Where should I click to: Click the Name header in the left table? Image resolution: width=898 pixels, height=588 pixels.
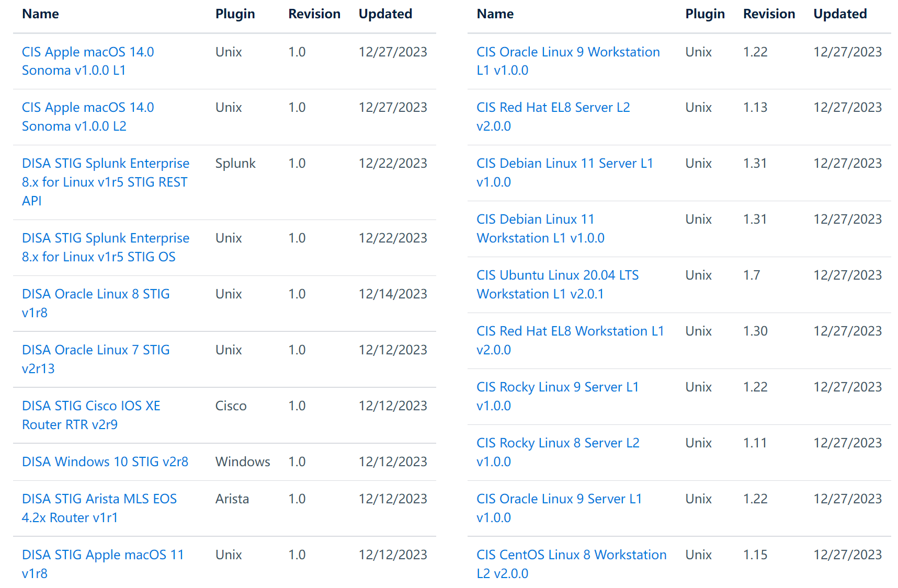[x=40, y=14]
